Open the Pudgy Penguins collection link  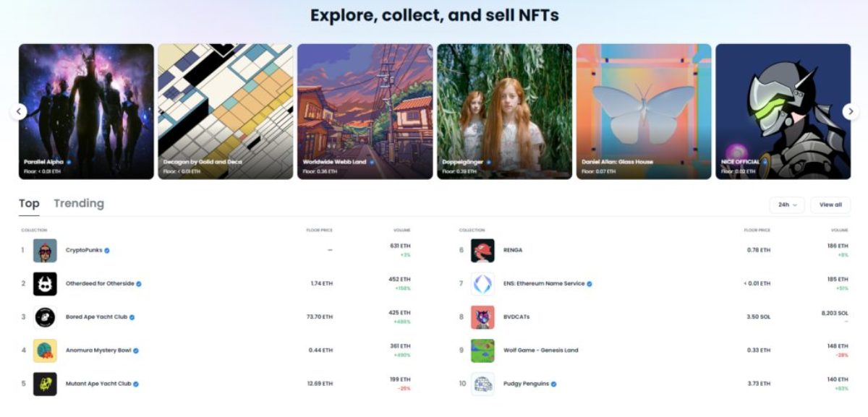point(526,384)
